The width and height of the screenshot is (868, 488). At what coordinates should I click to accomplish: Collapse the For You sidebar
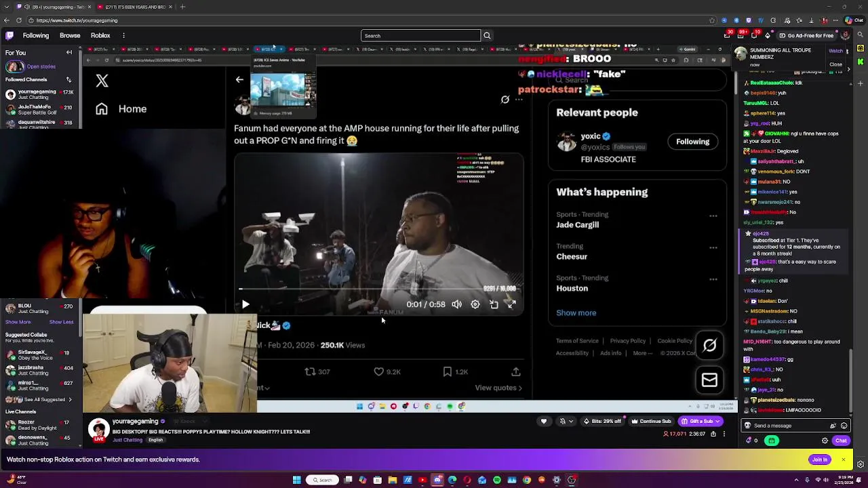(69, 52)
